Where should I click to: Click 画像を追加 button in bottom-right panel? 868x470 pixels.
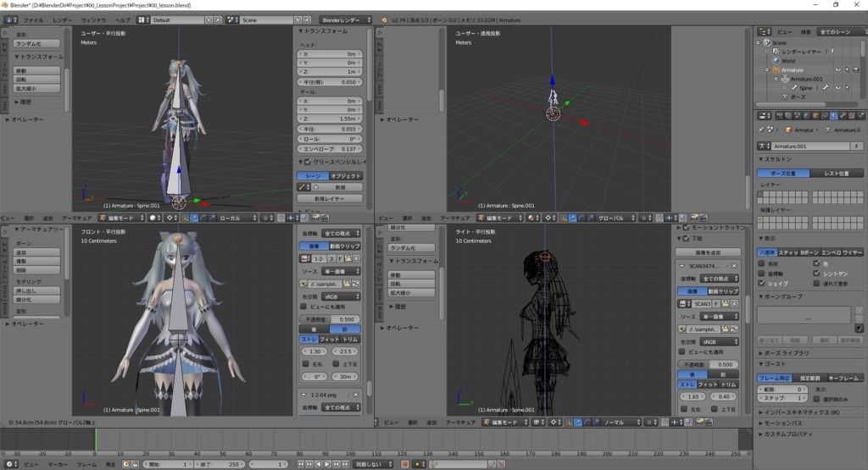(x=708, y=252)
